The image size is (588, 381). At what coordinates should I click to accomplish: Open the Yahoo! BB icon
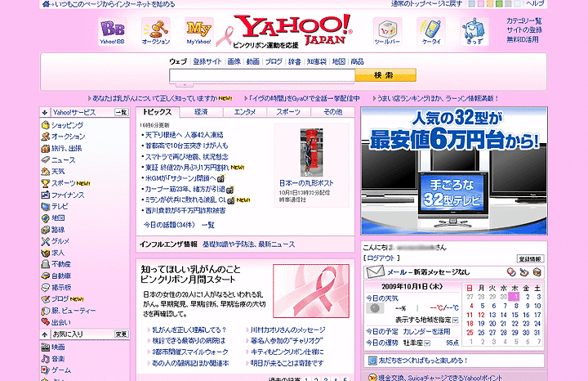[112, 32]
